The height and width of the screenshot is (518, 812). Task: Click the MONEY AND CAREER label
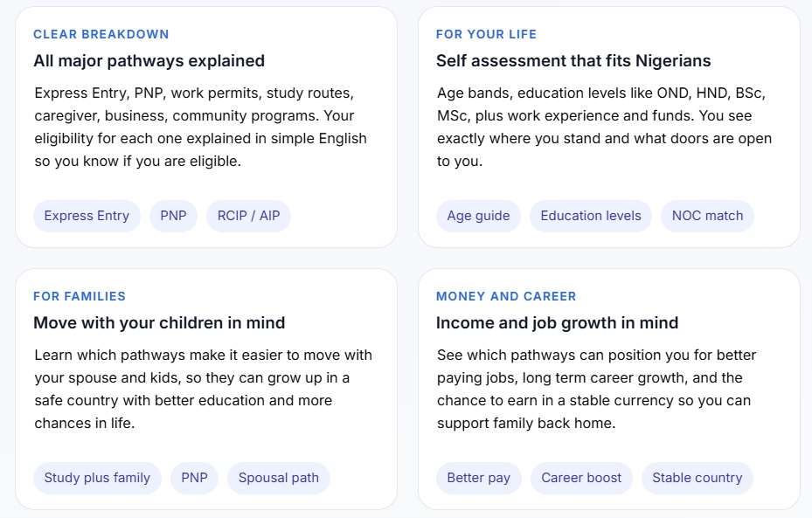pos(506,296)
